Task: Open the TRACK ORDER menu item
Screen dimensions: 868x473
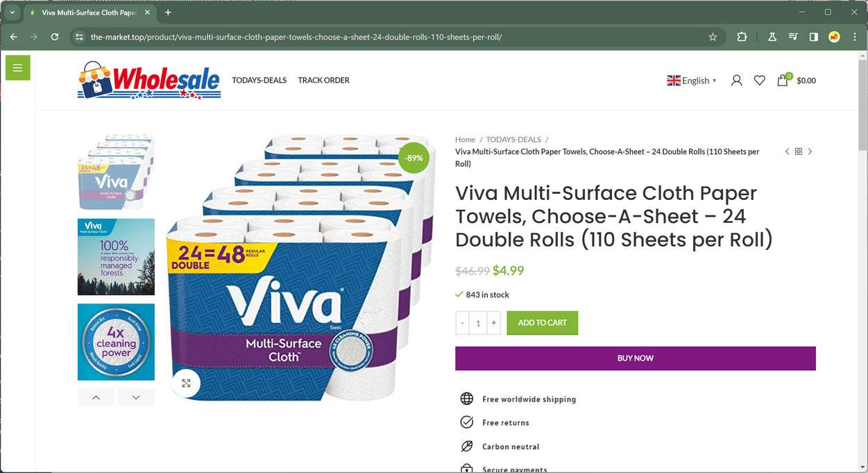Action: click(x=324, y=81)
